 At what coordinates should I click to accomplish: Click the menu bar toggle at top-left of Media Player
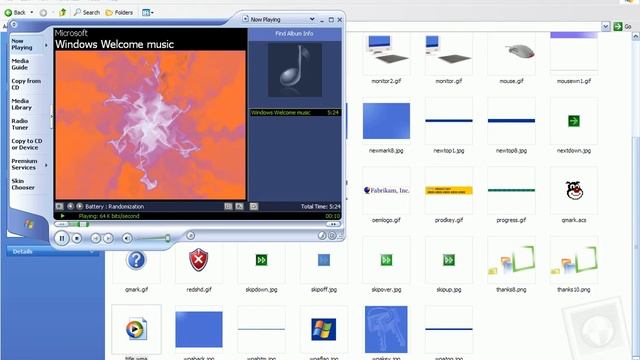point(14,24)
